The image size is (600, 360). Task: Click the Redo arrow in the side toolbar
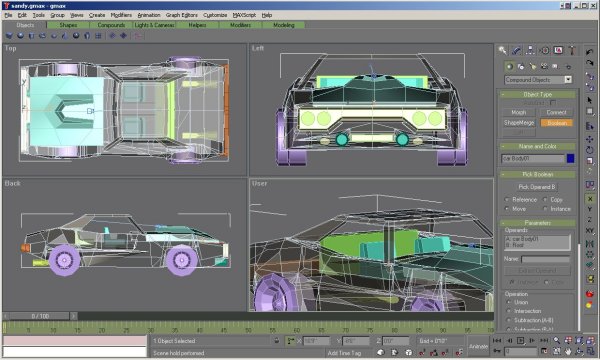590,63
